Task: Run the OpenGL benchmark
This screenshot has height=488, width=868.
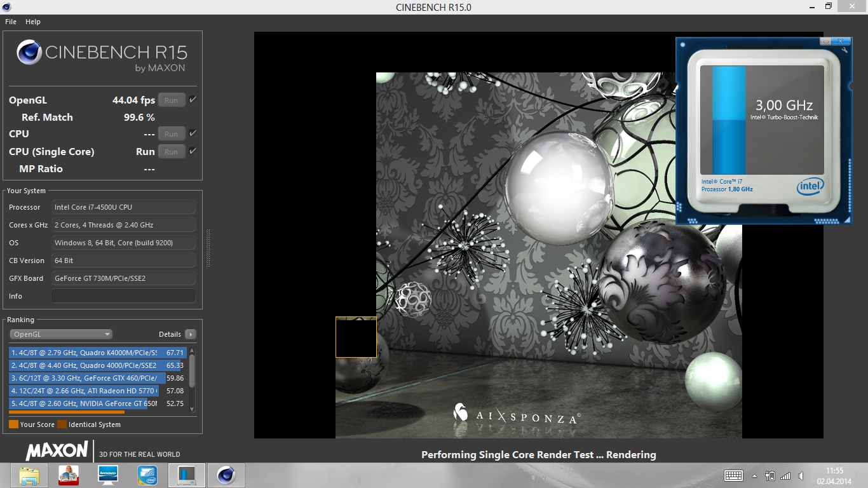Action: [172, 100]
